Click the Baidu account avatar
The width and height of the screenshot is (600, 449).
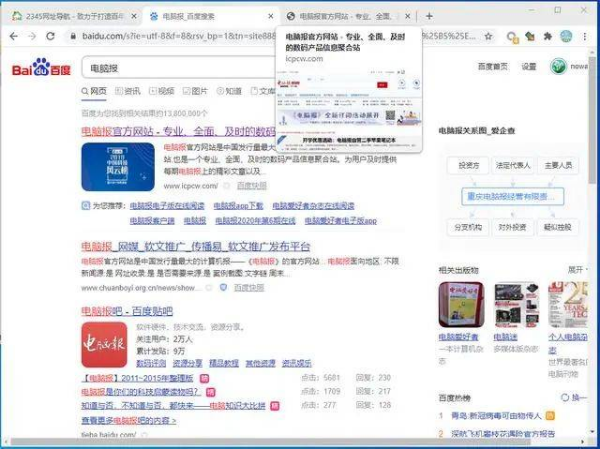[x=558, y=67]
